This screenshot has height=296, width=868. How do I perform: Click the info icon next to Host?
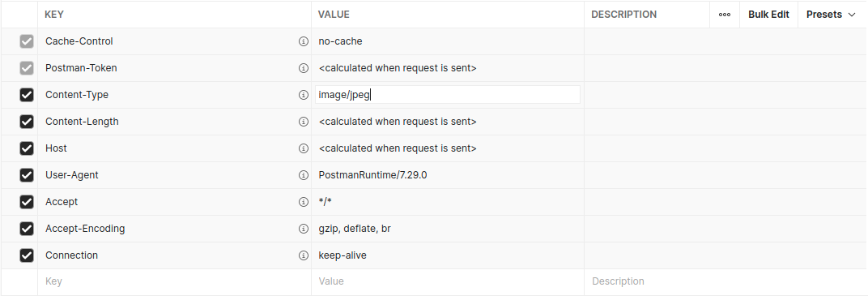(304, 148)
